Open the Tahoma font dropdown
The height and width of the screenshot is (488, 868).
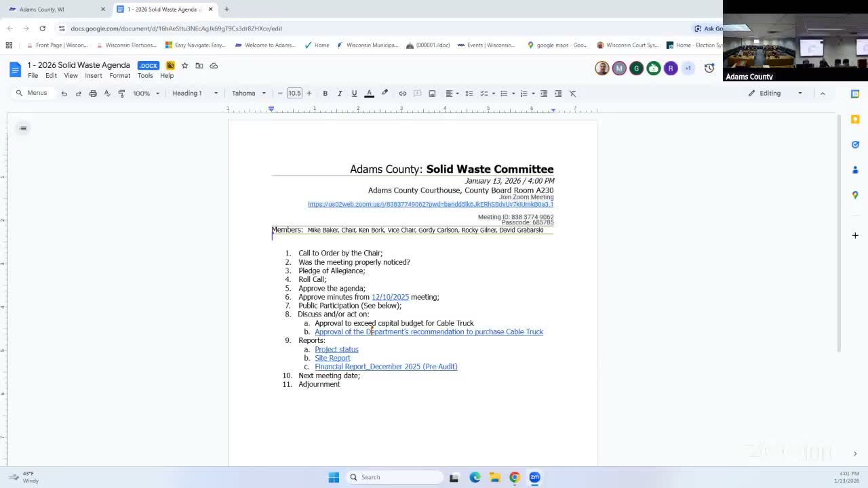[248, 93]
